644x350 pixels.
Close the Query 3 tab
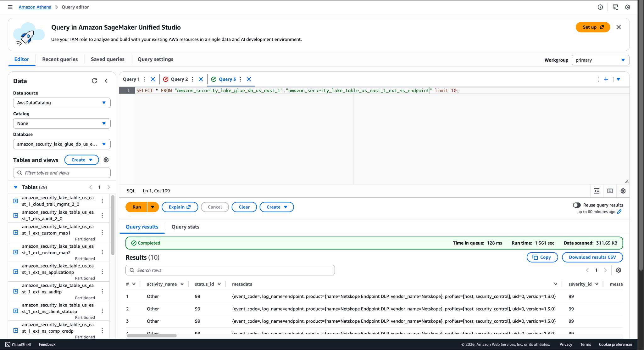pyautogui.click(x=249, y=79)
